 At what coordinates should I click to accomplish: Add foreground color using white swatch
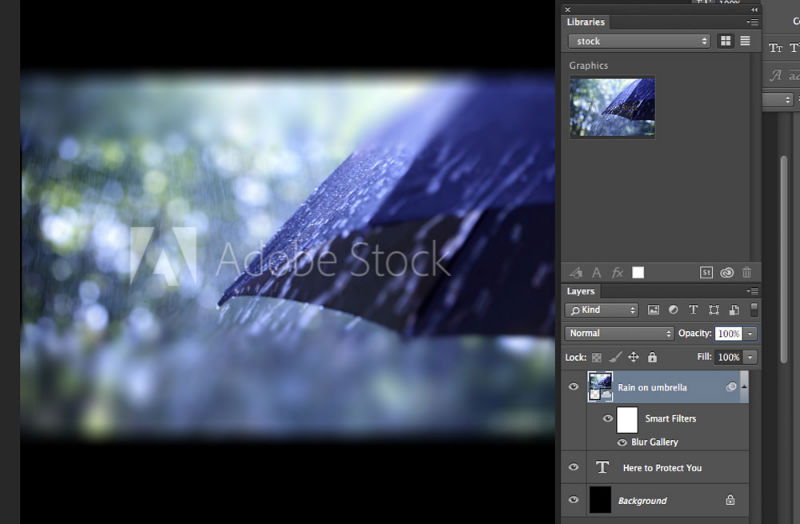[x=638, y=272]
